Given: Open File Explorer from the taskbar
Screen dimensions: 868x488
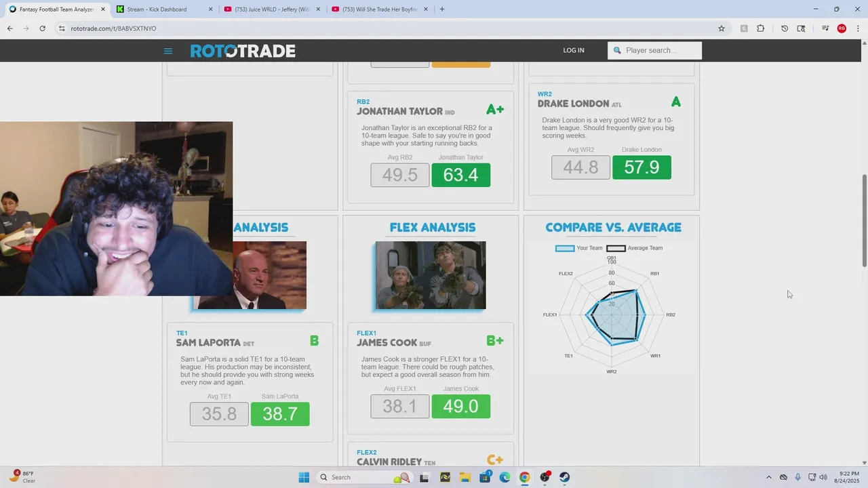Looking at the screenshot, I should 465,477.
